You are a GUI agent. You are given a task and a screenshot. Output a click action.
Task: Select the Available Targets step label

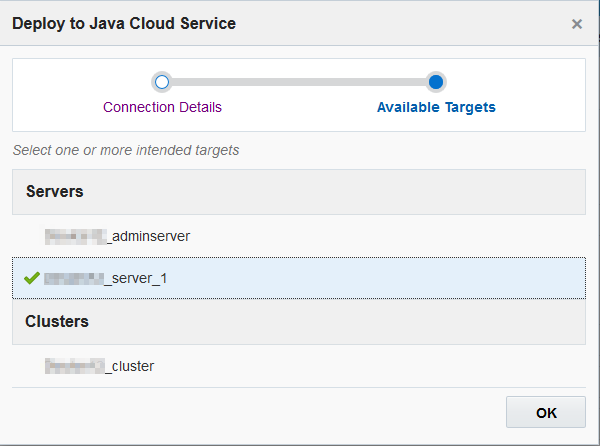(x=436, y=107)
